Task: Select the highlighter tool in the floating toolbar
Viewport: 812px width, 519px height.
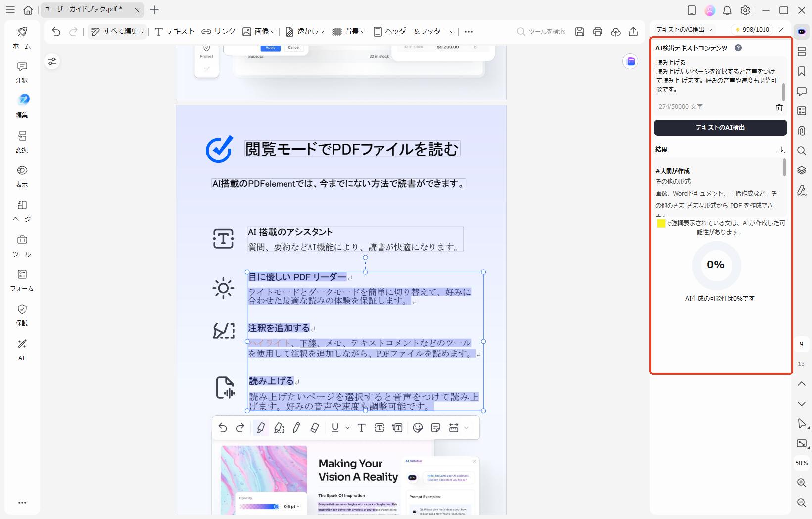Action: tap(261, 428)
